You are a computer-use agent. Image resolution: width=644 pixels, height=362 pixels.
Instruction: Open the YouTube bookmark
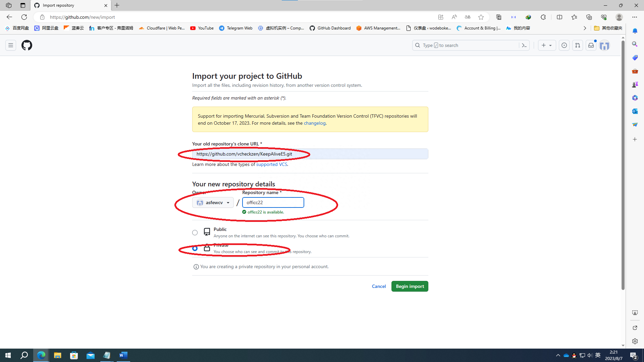point(202,28)
